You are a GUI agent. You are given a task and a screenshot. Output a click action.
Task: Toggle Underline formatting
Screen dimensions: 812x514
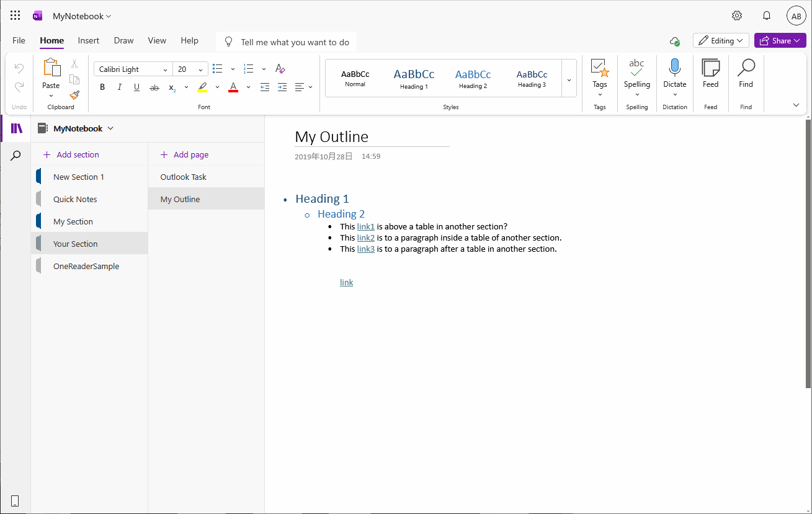click(136, 87)
